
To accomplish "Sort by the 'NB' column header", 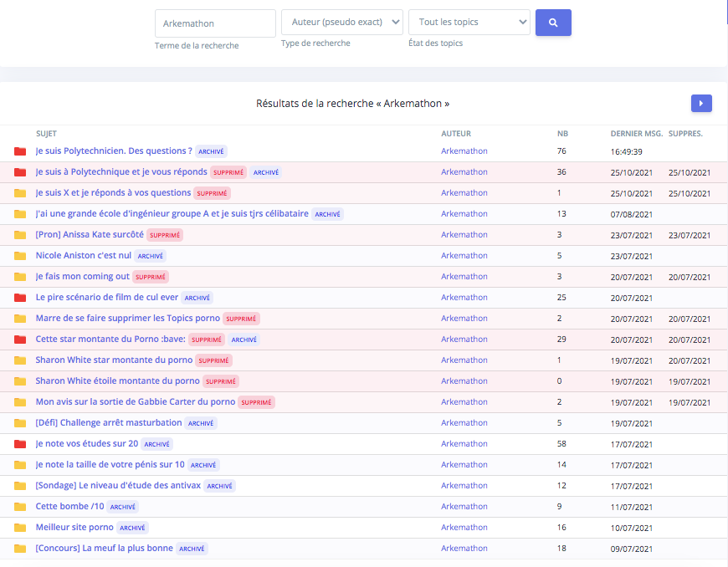I will click(562, 134).
